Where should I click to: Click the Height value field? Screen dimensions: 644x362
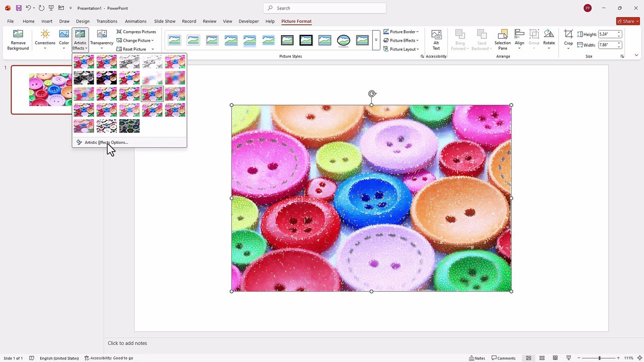[607, 34]
